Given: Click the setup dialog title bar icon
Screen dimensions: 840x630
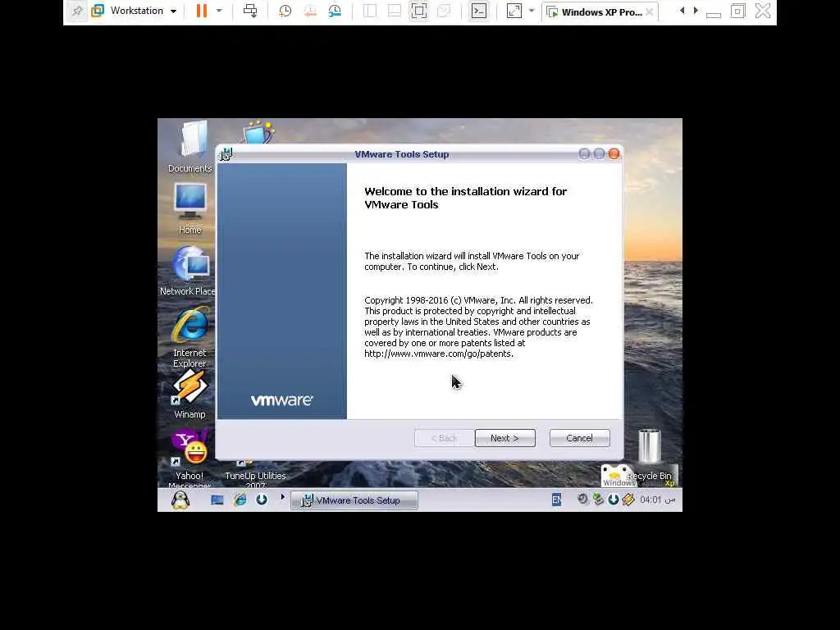Looking at the screenshot, I should (x=226, y=154).
